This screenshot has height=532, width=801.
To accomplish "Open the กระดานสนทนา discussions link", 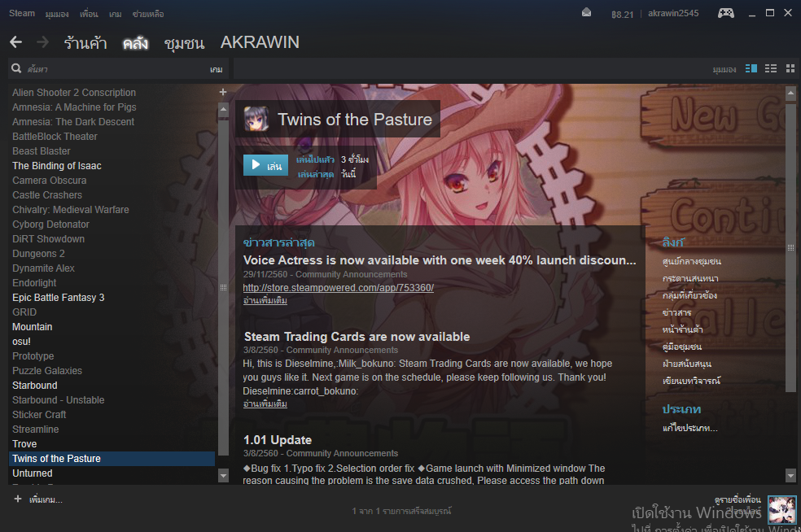I will [x=690, y=278].
